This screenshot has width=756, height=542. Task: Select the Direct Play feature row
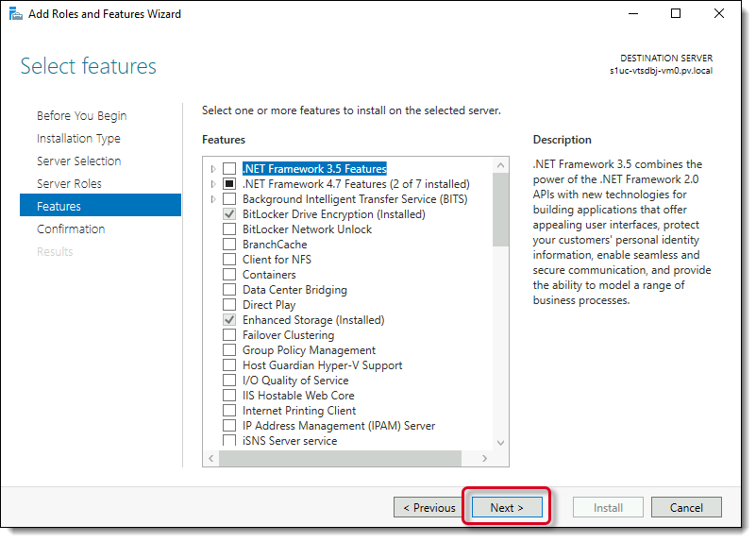click(269, 305)
